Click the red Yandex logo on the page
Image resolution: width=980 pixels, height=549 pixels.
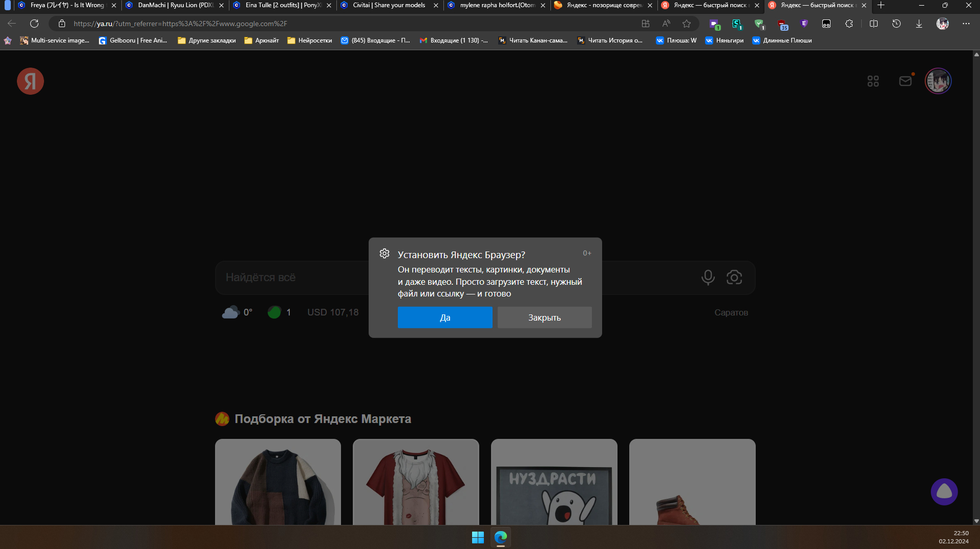[x=30, y=81]
